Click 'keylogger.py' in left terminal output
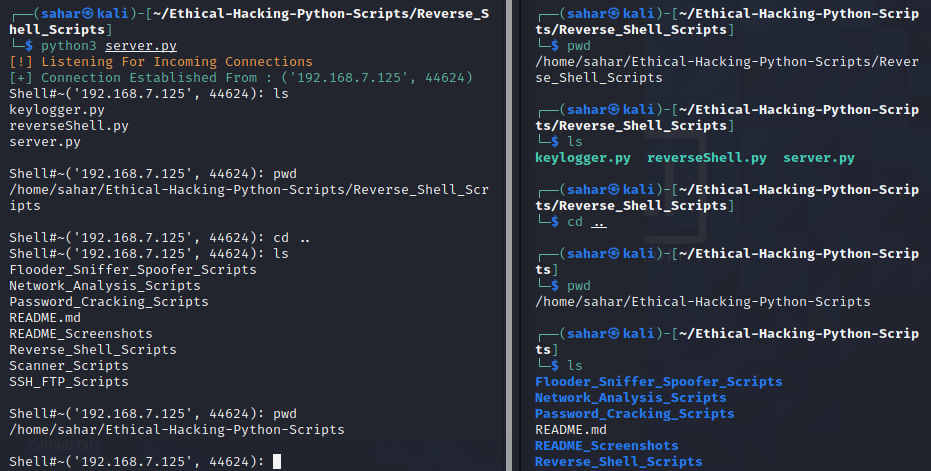Screen dimensions: 931x471 pyautogui.click(x=57, y=110)
